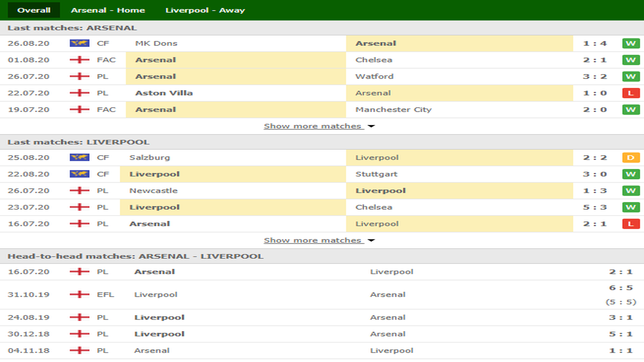644x362 pixels.
Task: Click score 3 : 0 of Stuttgart match
Action: [x=595, y=174]
